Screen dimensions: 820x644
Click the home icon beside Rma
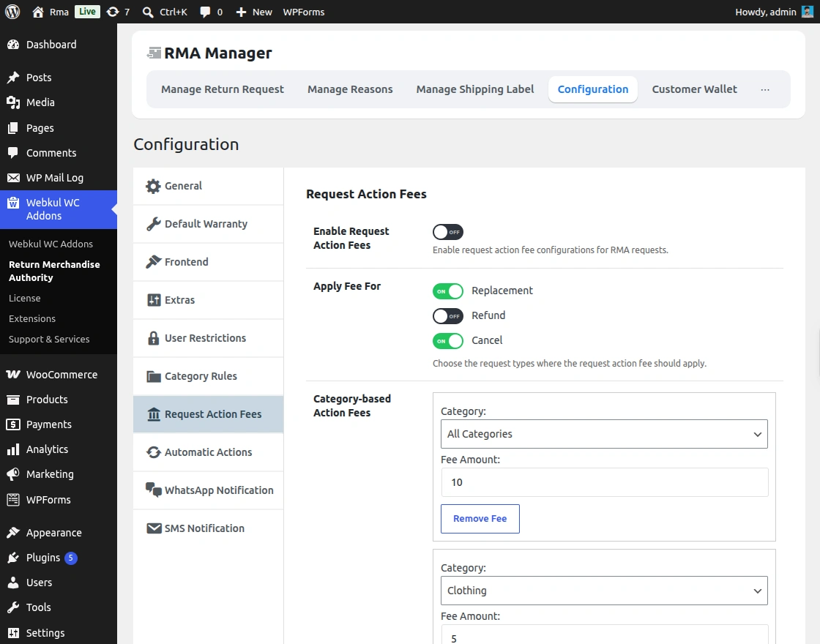tap(37, 12)
